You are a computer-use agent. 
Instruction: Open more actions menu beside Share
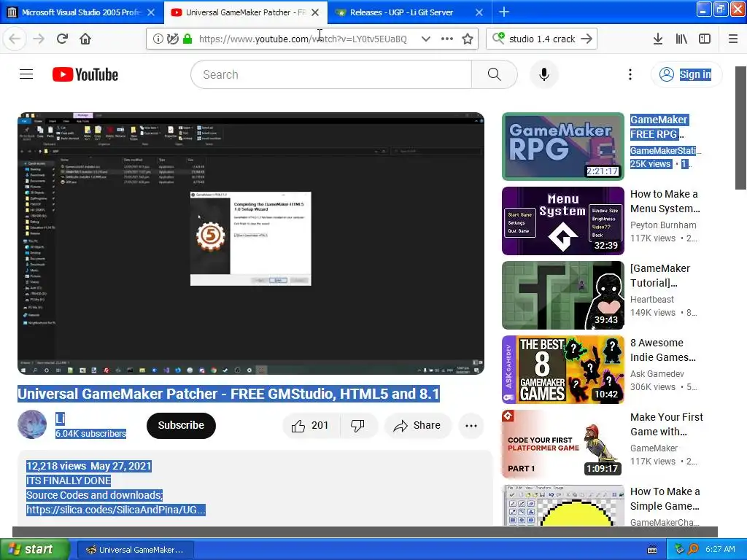(x=471, y=425)
